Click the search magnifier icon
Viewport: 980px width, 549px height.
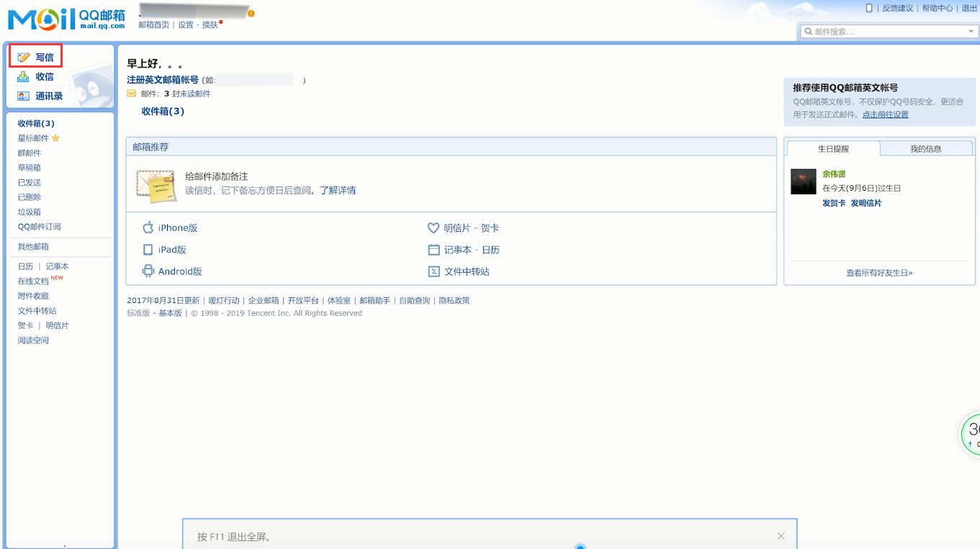pos(808,32)
